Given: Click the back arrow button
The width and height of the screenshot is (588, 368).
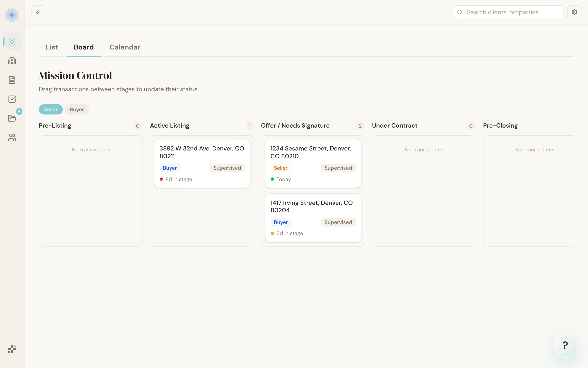Looking at the screenshot, I should point(38,12).
